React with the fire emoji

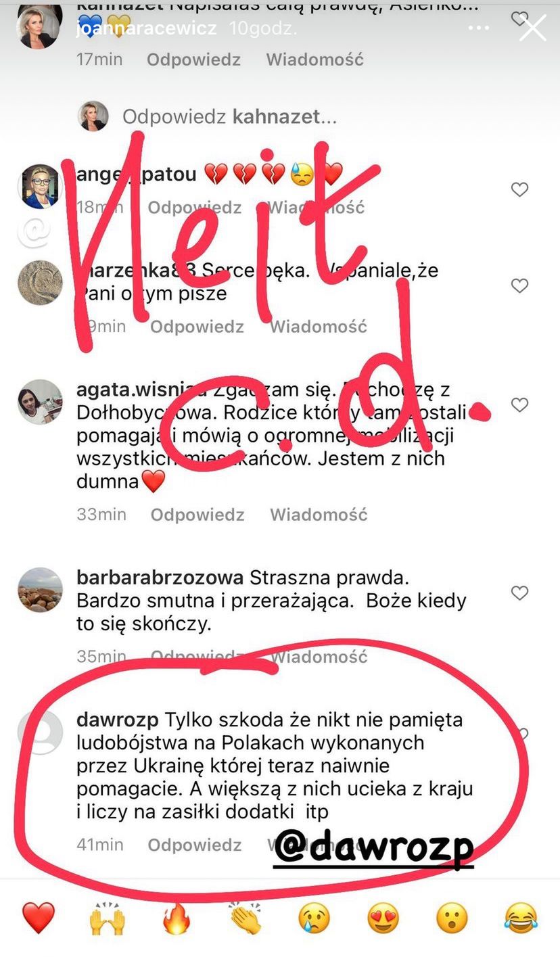click(177, 918)
